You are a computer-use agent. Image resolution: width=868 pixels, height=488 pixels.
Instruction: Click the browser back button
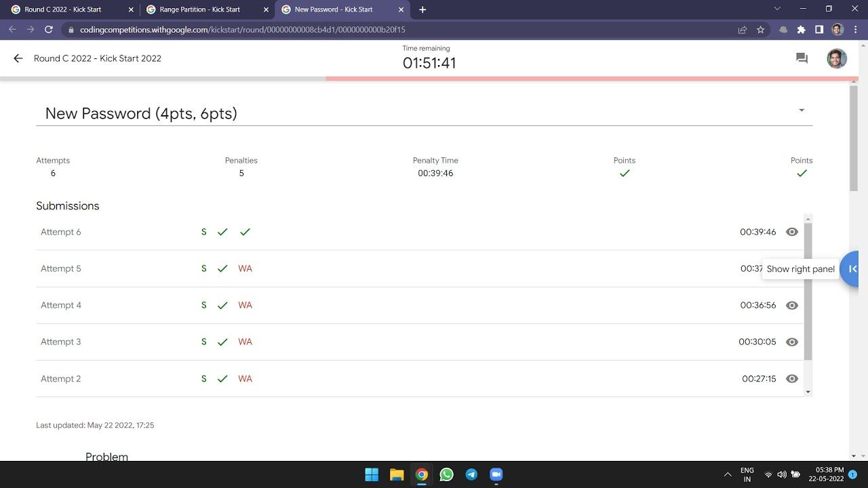(x=12, y=30)
